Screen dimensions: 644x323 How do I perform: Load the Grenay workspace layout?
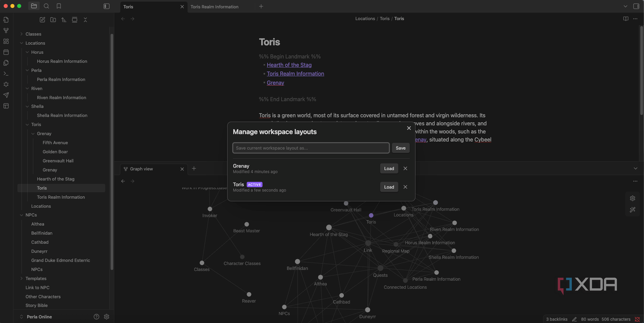pyautogui.click(x=389, y=168)
